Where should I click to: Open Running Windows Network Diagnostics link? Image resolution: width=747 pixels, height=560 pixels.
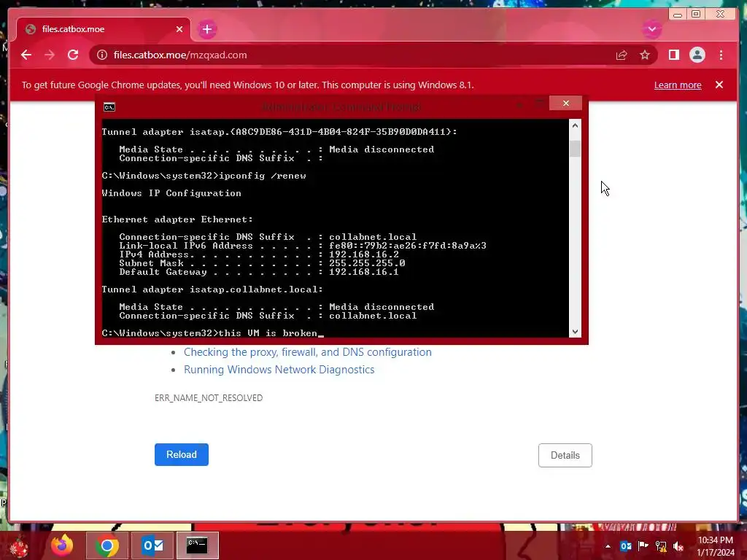click(279, 370)
